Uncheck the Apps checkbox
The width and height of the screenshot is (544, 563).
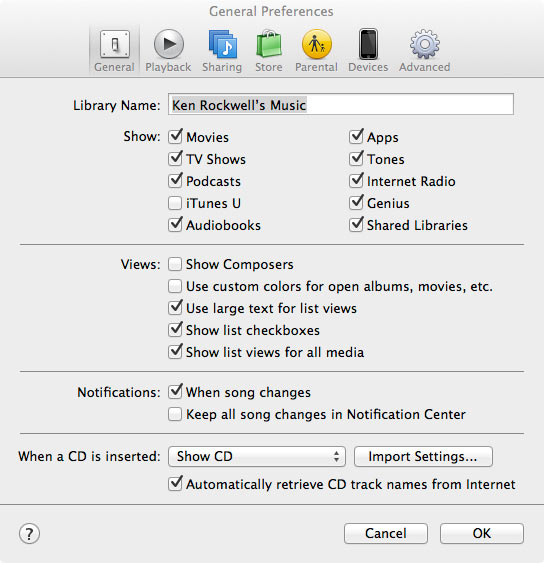[356, 137]
